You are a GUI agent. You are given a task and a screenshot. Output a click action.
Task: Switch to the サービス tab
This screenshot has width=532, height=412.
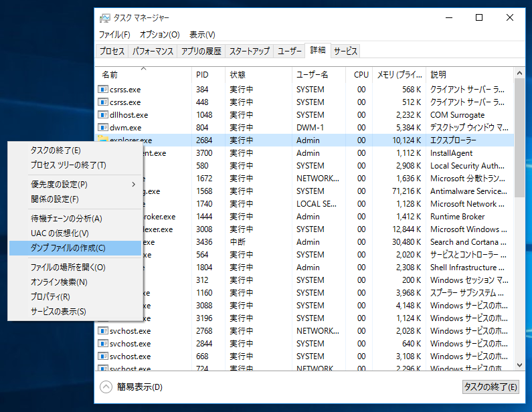click(x=345, y=51)
